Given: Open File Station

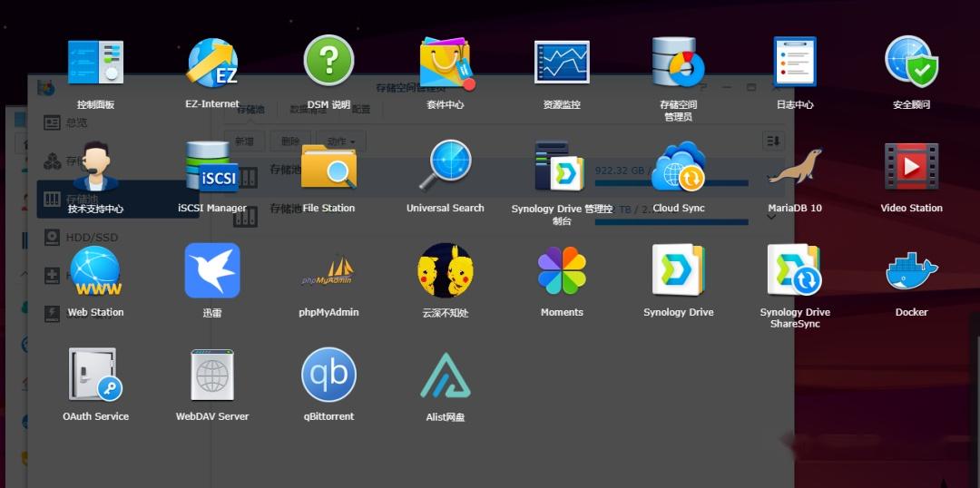Looking at the screenshot, I should 328,166.
